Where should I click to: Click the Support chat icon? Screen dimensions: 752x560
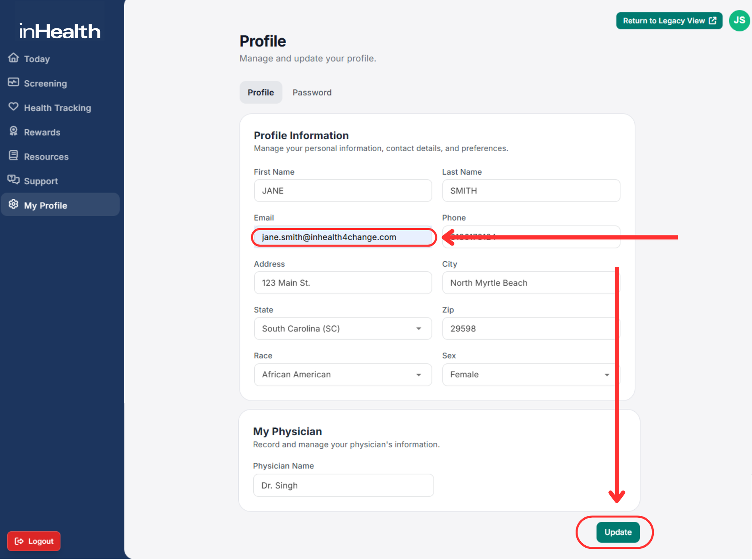(x=14, y=180)
